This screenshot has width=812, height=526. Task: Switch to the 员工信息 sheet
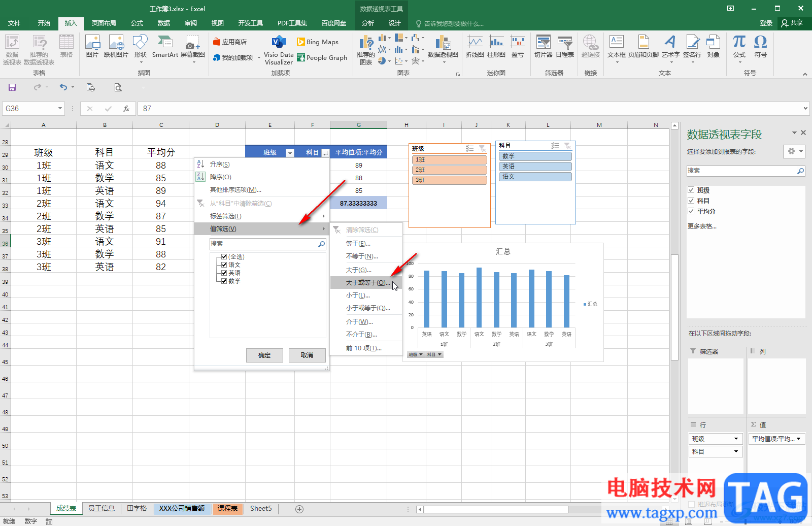101,509
